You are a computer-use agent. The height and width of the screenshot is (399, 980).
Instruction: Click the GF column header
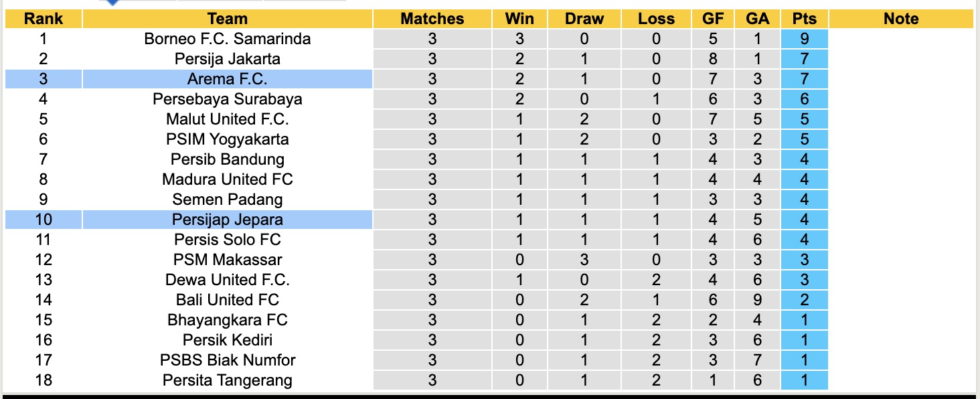click(713, 19)
